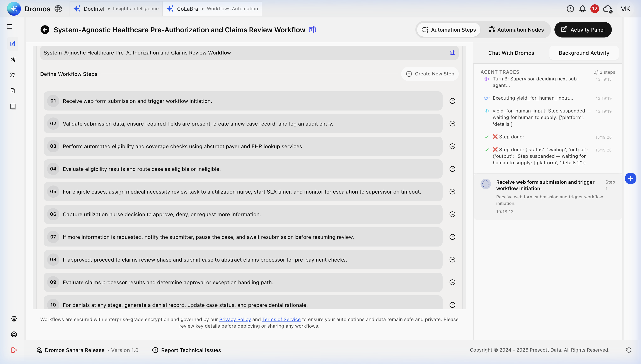This screenshot has width=641, height=364.
Task: Click the Create New Step button
Action: coord(430,74)
